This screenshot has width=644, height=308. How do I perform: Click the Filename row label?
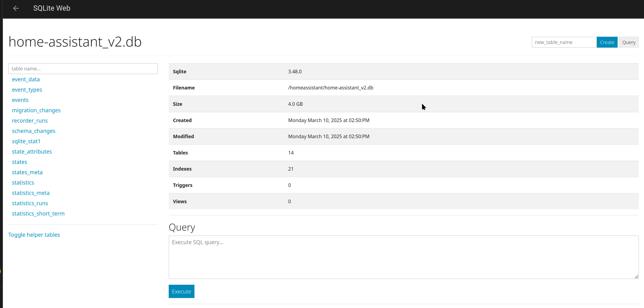(184, 88)
